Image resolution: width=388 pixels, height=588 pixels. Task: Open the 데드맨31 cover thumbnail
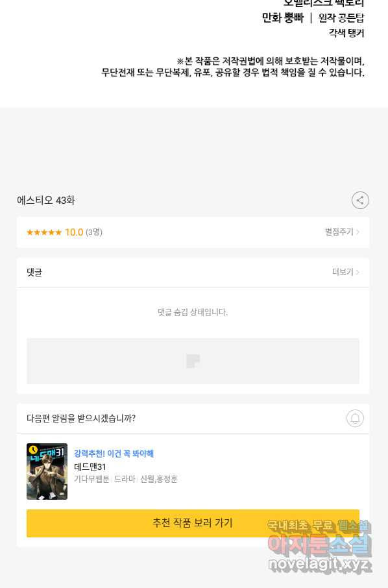[47, 471]
